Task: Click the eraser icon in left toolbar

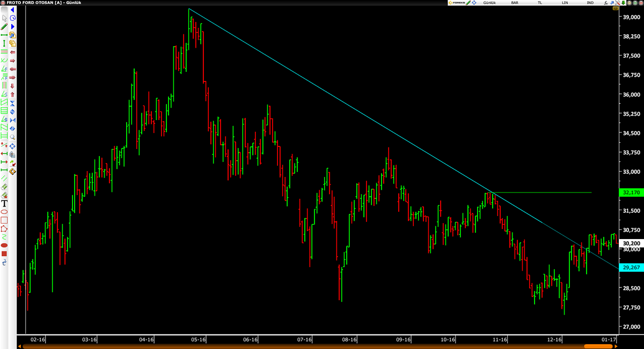Action: tap(4, 187)
